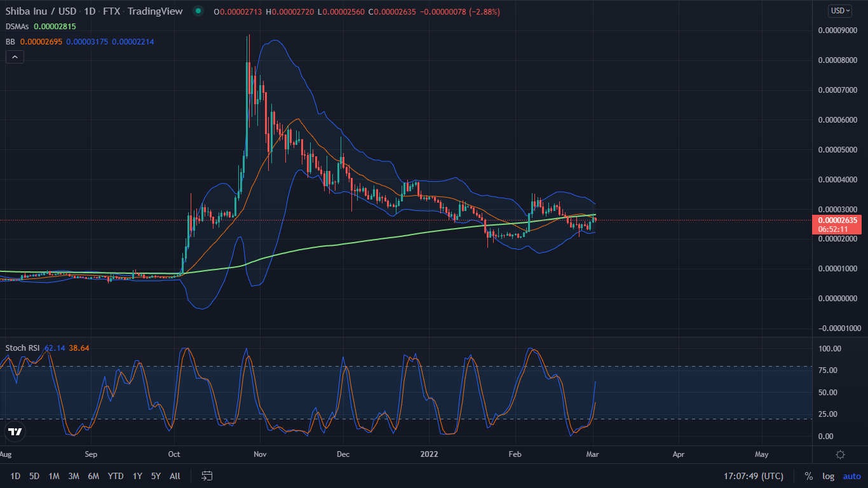This screenshot has height=488, width=868.
Task: Click the Stoch RSI indicator label
Action: (x=23, y=348)
